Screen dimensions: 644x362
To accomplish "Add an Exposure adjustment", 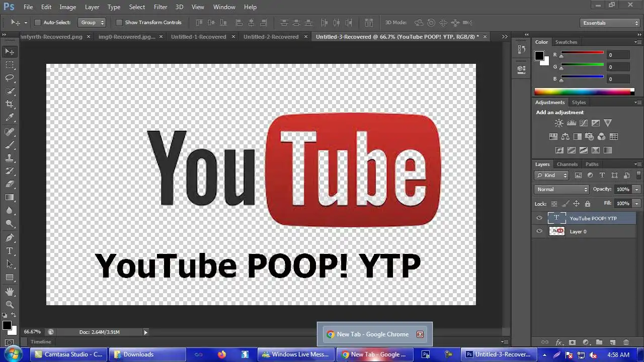I will pos(596,123).
